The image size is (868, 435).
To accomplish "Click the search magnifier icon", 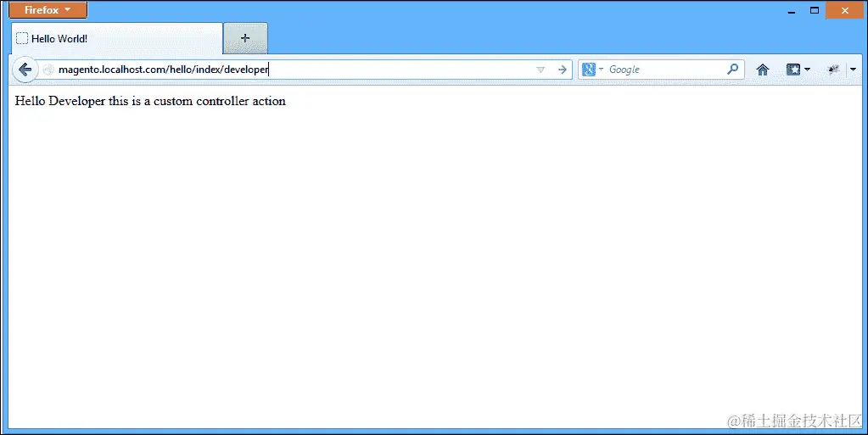I will coord(733,70).
